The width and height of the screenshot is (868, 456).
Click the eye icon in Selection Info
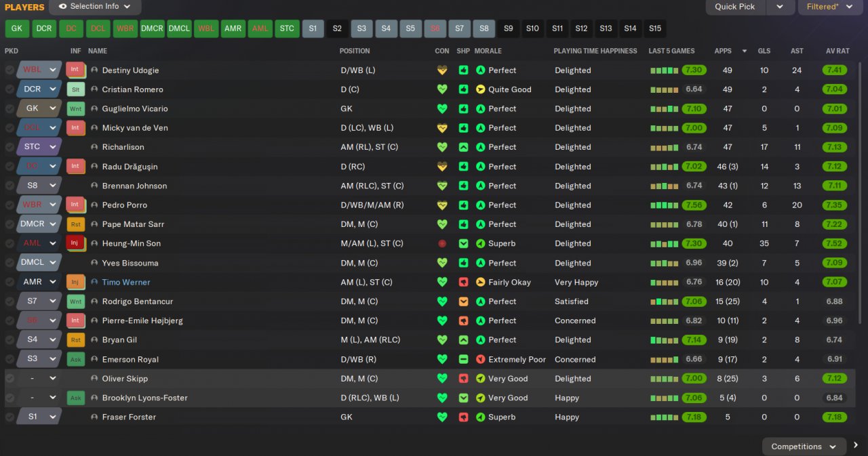62,6
